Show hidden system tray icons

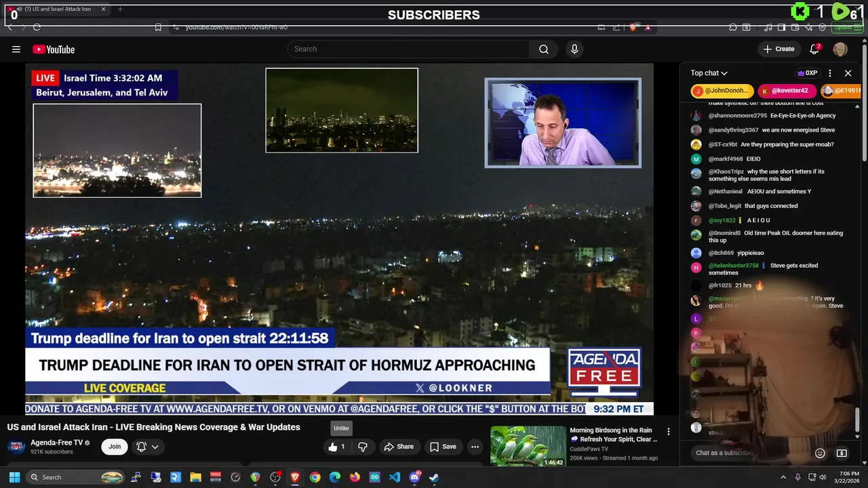tap(783, 477)
